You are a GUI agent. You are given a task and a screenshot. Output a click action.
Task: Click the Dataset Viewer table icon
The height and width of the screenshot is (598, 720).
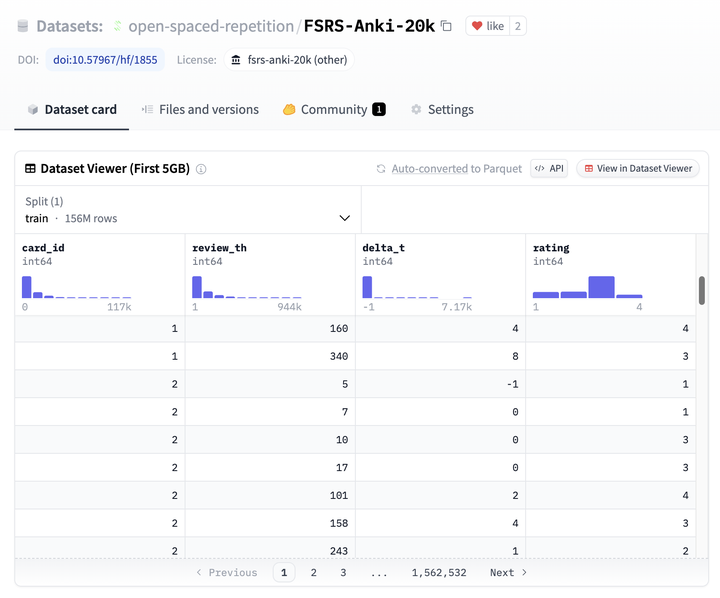pyautogui.click(x=31, y=169)
